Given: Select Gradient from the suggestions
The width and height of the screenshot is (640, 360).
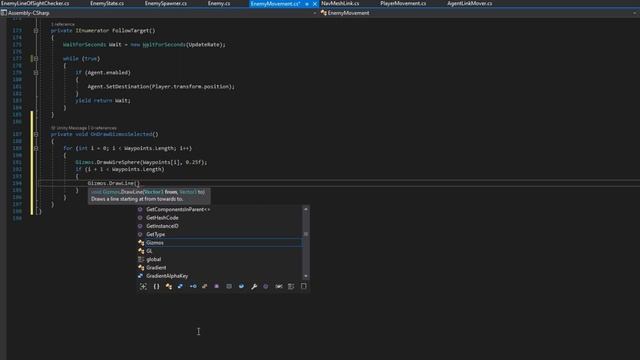Looking at the screenshot, I should tap(156, 268).
